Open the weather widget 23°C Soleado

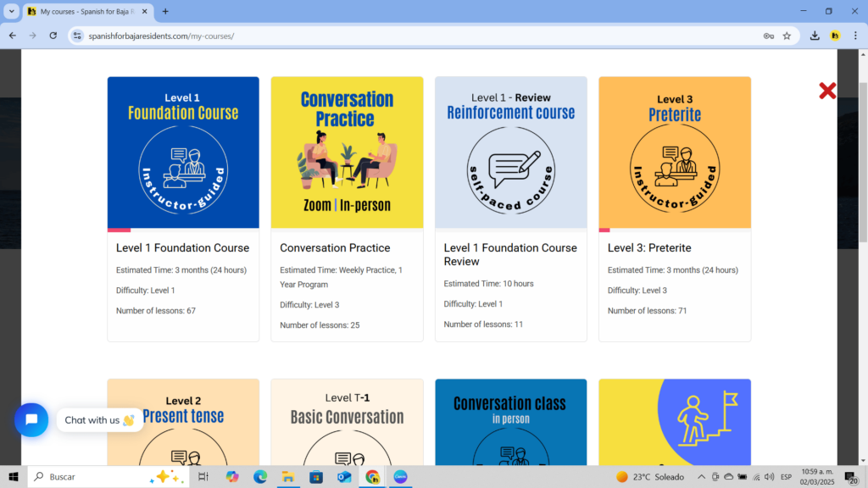650,476
